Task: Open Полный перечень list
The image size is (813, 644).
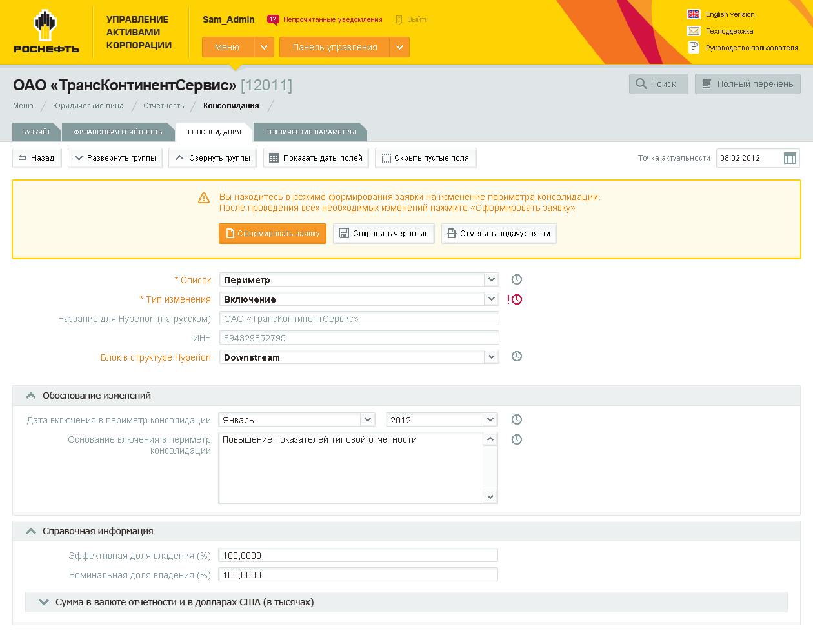Action: 748,84
